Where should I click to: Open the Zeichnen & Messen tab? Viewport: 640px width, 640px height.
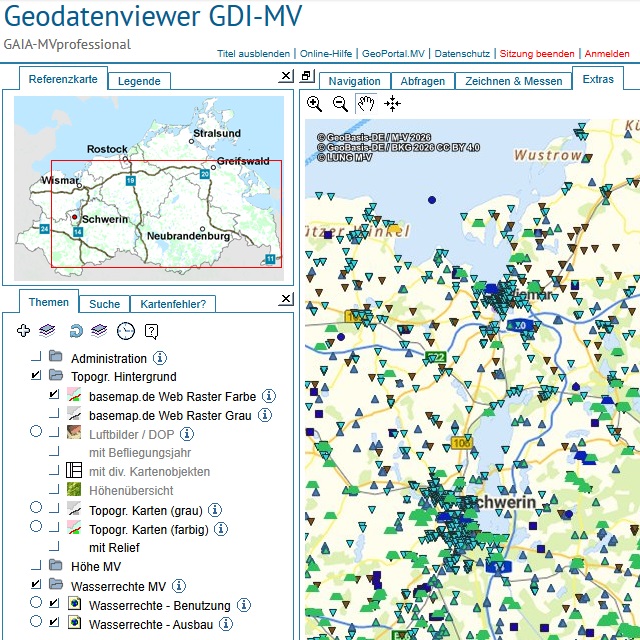[513, 81]
